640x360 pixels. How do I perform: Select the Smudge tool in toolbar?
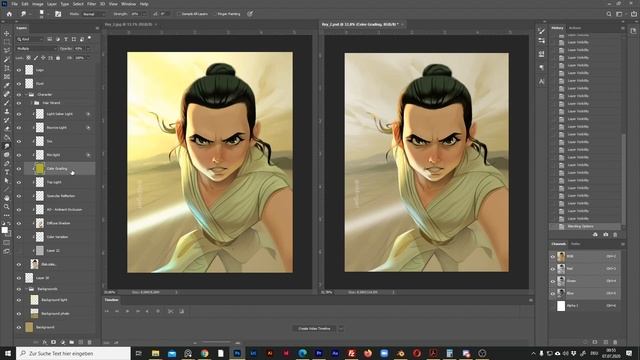click(7, 146)
